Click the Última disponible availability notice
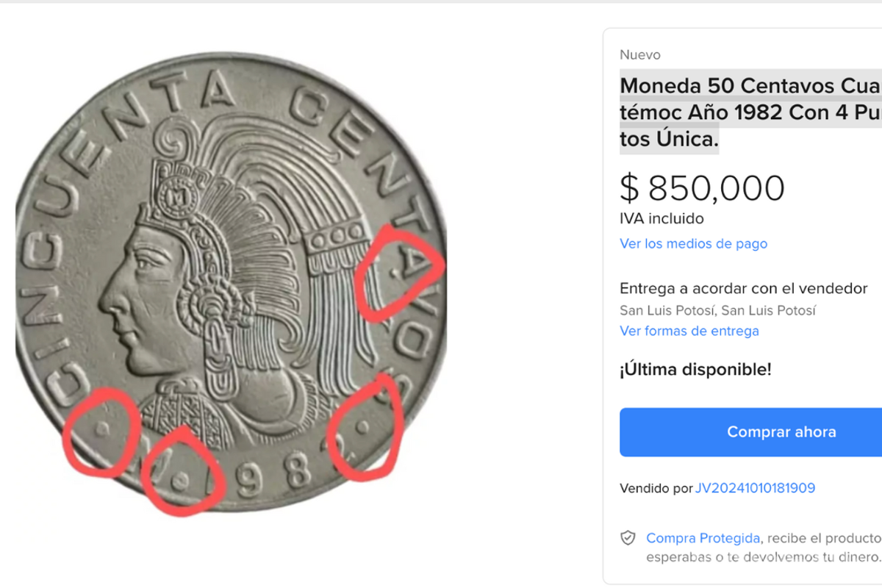The image size is (882, 588). [695, 370]
